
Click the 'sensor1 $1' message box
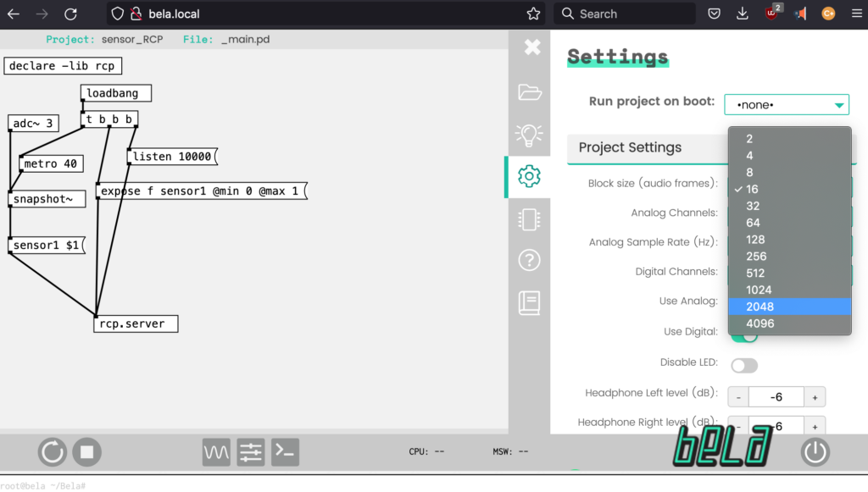click(47, 245)
